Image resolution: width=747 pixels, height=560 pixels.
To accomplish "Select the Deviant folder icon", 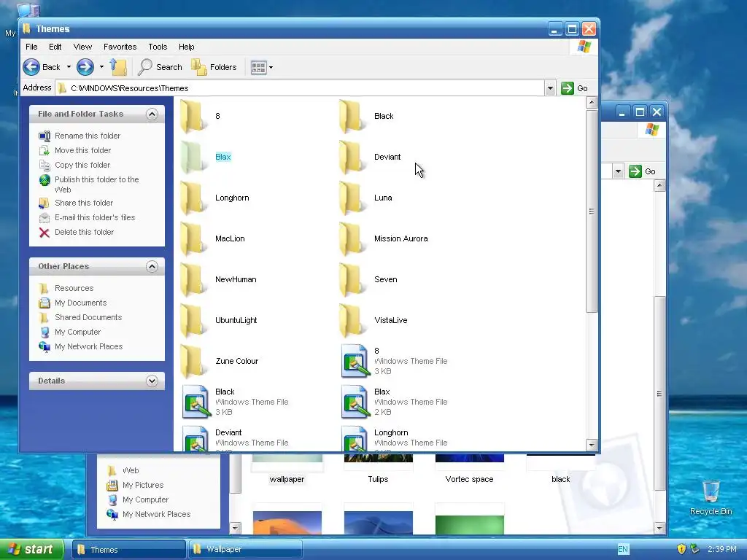I will 353,157.
